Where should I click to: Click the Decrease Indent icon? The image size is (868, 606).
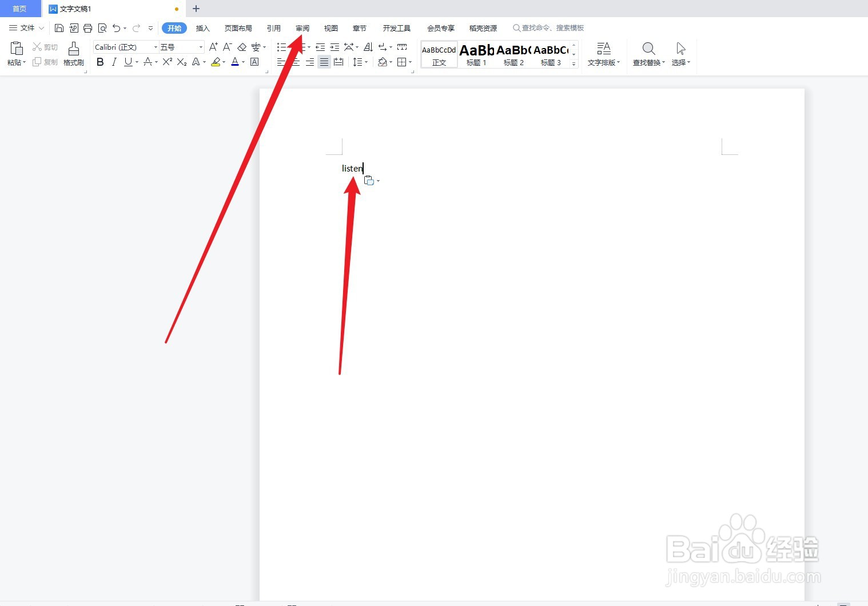click(x=320, y=47)
